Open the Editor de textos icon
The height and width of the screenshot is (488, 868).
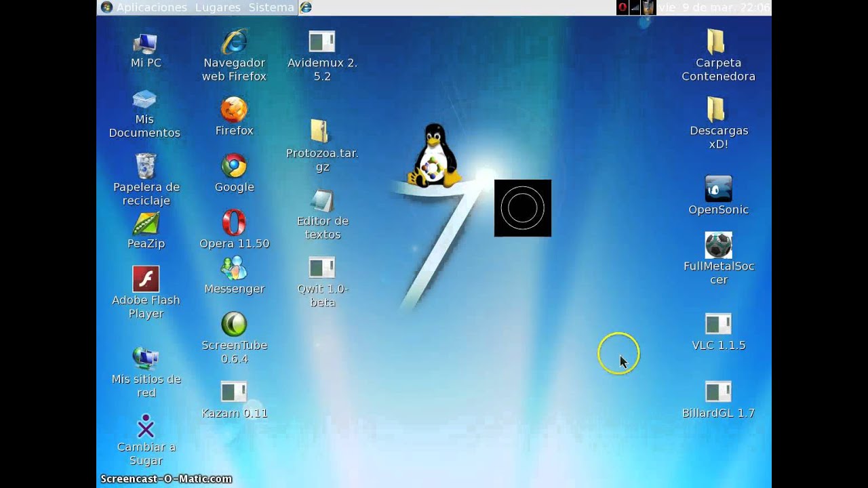coord(322,201)
